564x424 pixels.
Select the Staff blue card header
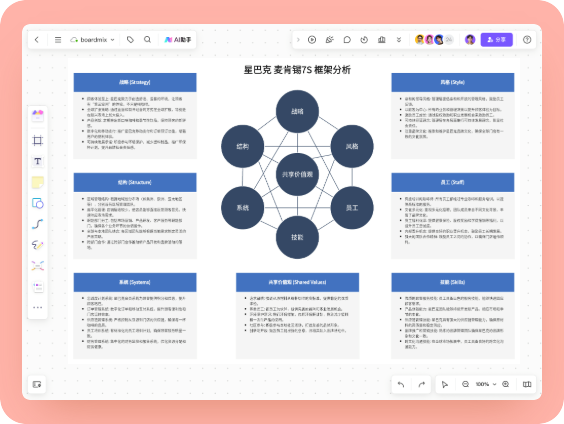pyautogui.click(x=452, y=182)
